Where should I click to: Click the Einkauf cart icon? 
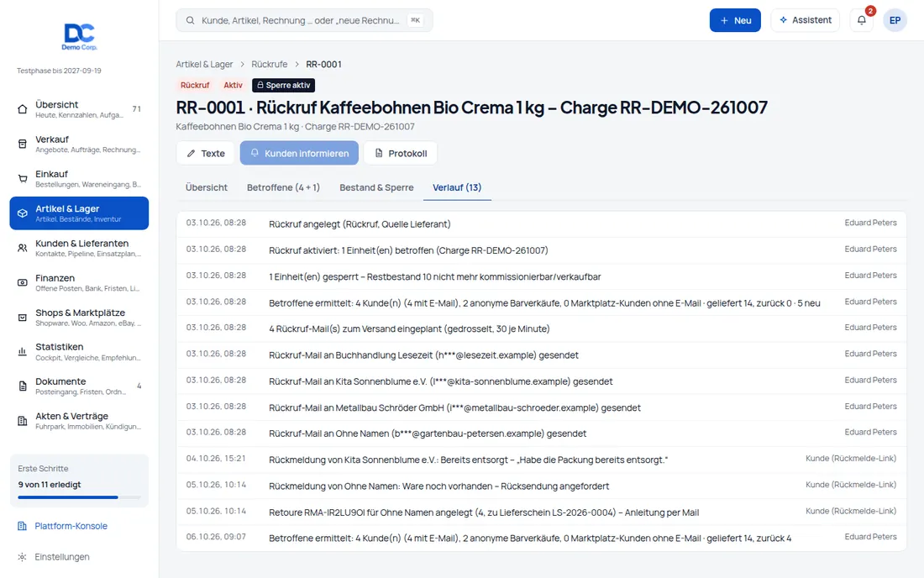(x=23, y=179)
